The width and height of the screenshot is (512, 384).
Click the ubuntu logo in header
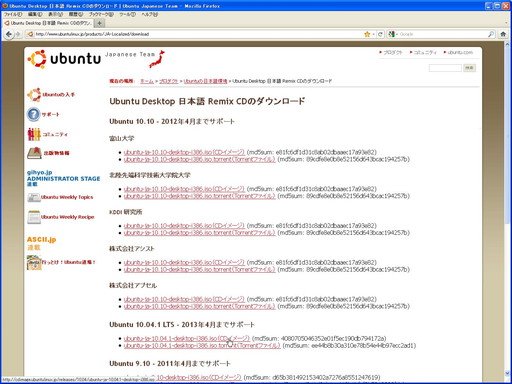(x=64, y=59)
